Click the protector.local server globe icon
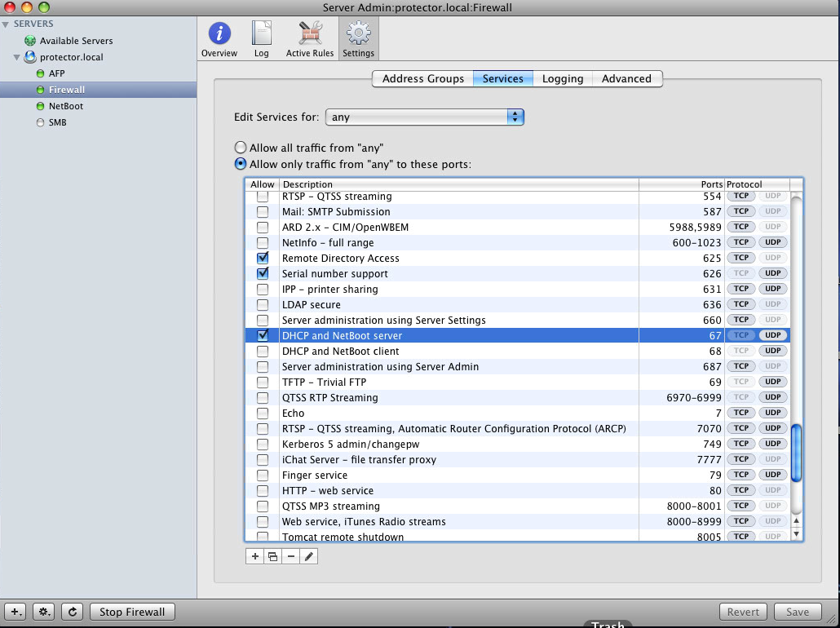The height and width of the screenshot is (628, 840). coord(30,57)
